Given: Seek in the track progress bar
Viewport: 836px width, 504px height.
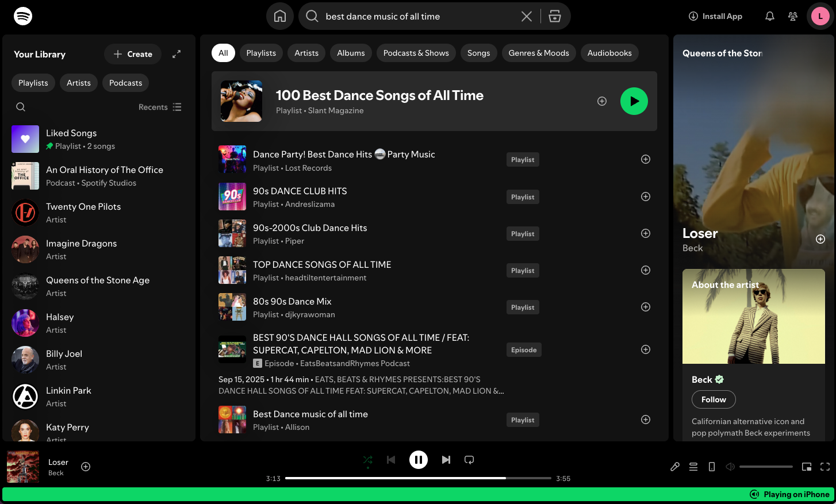Looking at the screenshot, I should (x=418, y=478).
